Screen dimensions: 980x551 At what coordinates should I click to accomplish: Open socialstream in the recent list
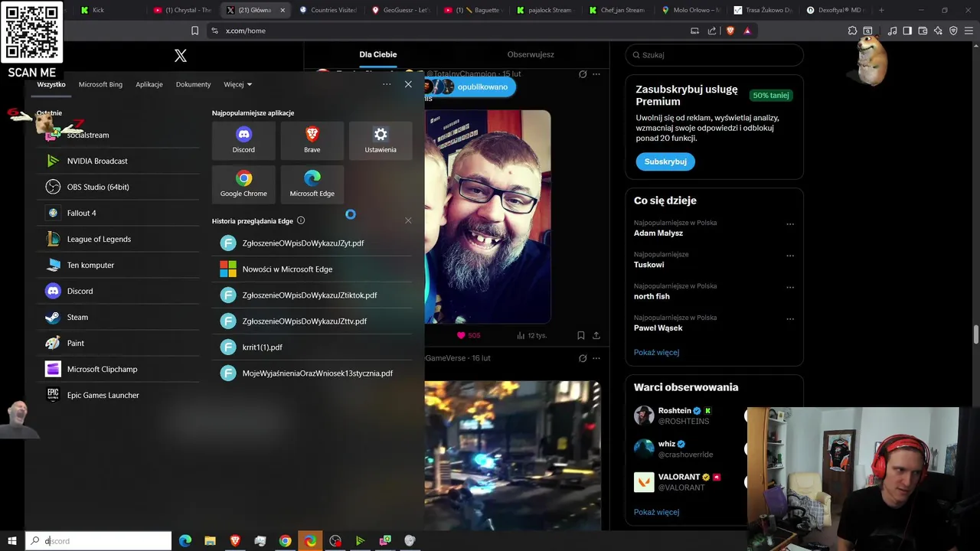tap(118, 135)
